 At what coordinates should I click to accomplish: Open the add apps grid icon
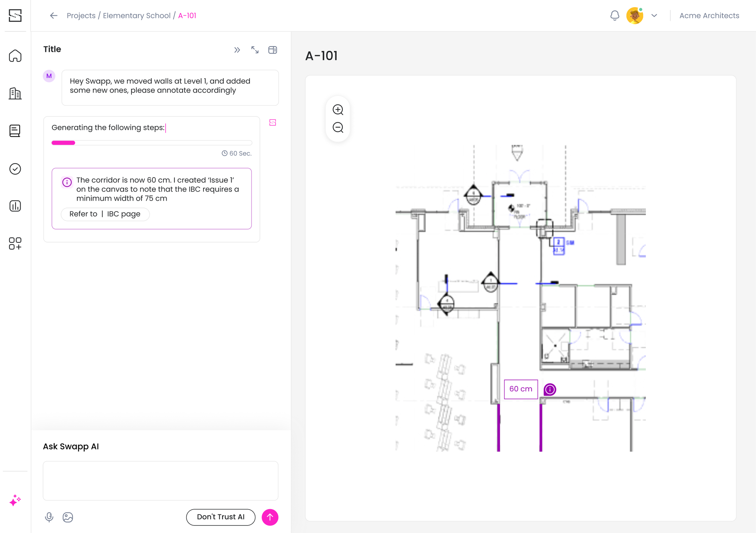[15, 243]
